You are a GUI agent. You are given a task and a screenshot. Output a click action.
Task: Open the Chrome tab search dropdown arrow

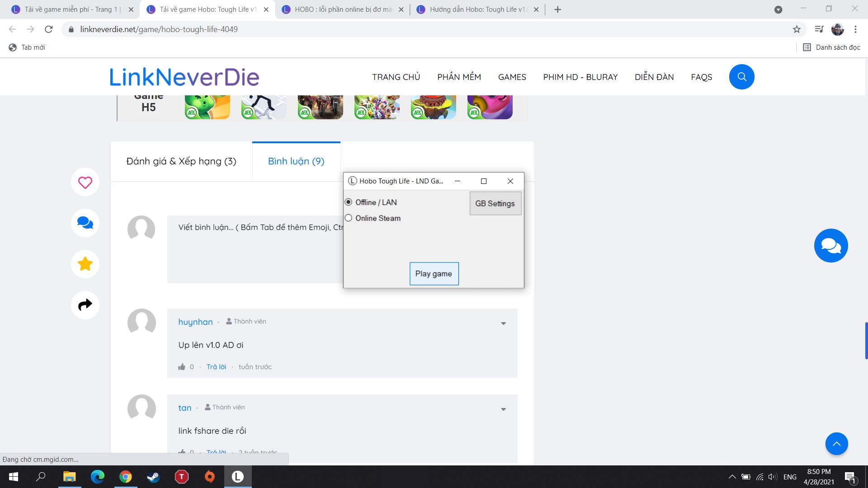(778, 9)
